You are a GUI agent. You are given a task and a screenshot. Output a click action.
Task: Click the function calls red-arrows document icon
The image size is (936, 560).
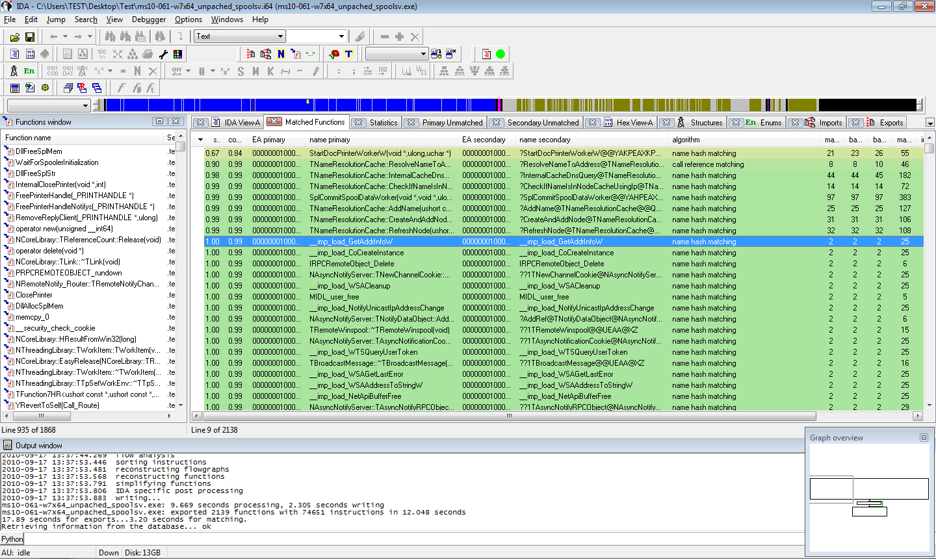[252, 54]
